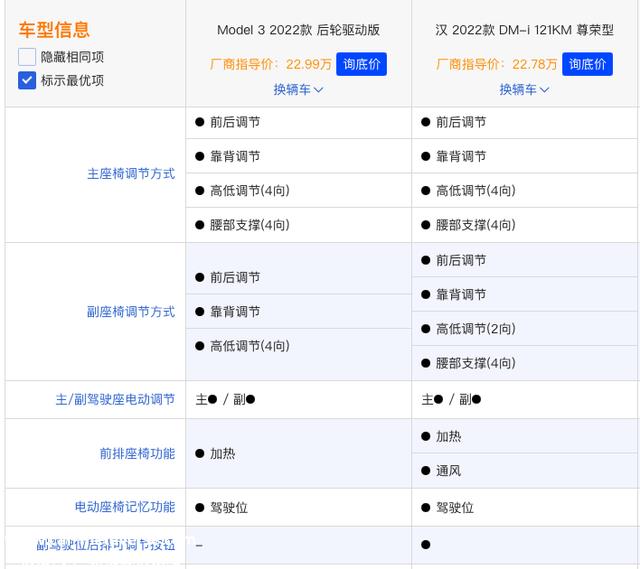Open 换辆车 dropdown under Model 3

tap(298, 89)
